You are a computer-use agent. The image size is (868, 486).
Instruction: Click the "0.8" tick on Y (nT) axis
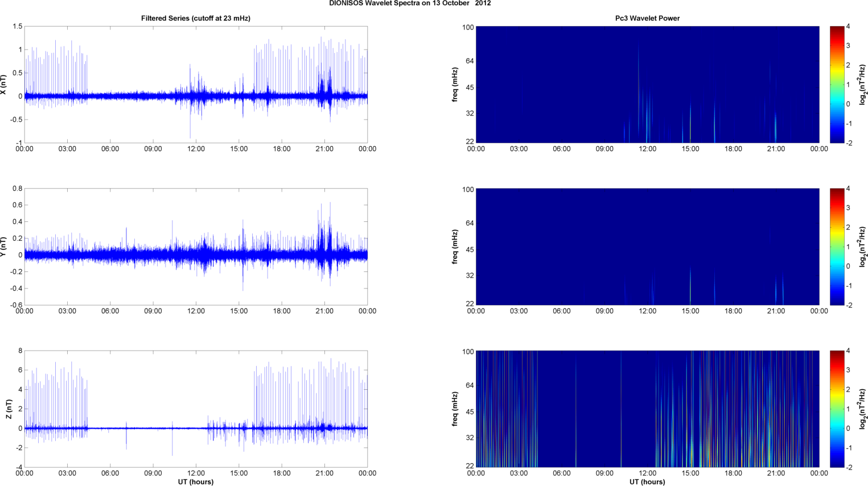pyautogui.click(x=17, y=189)
